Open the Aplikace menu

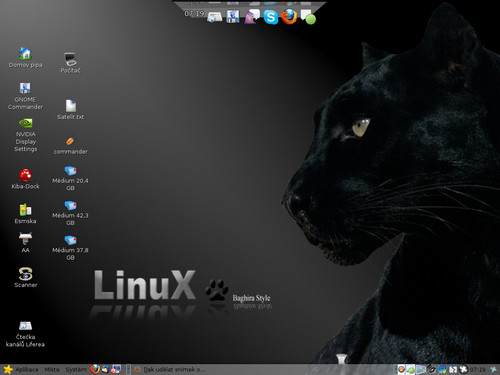pos(27,369)
